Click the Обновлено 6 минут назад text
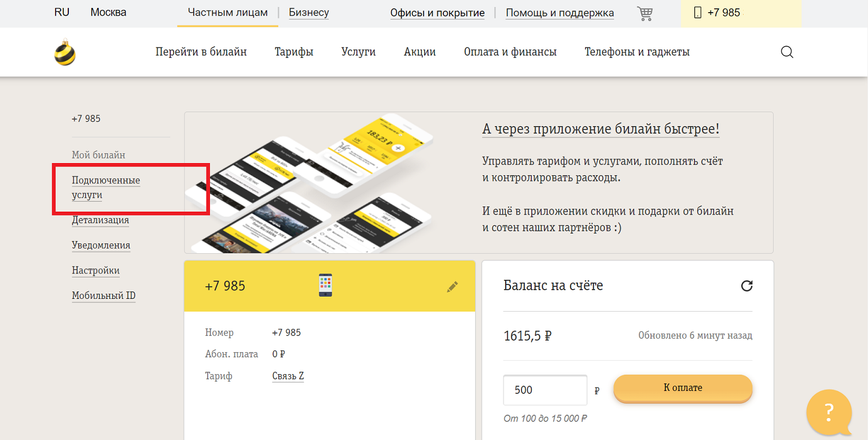Image resolution: width=868 pixels, height=440 pixels. pos(695,335)
